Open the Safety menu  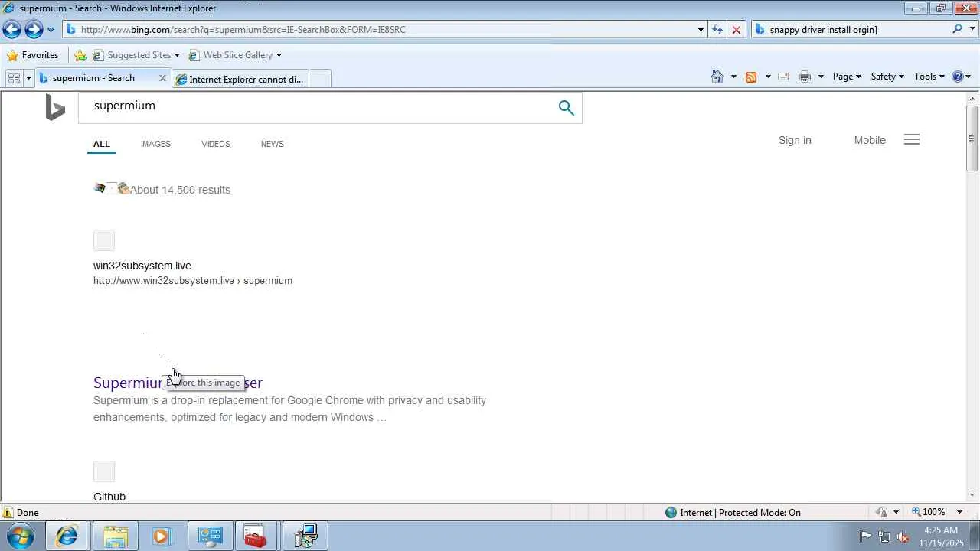click(887, 77)
